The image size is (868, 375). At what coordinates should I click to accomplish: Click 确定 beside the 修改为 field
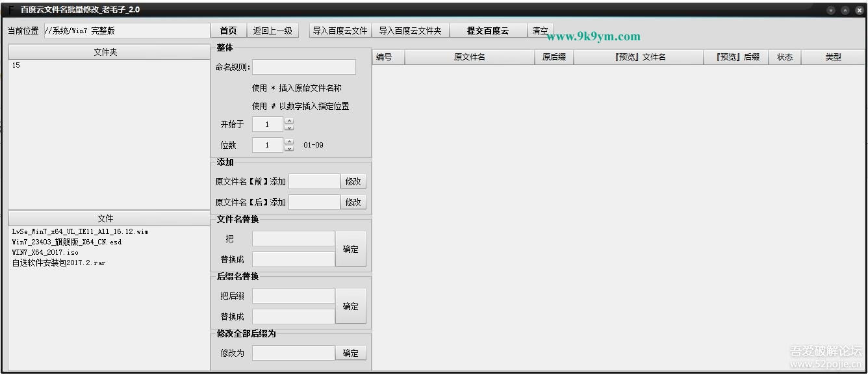pos(351,353)
